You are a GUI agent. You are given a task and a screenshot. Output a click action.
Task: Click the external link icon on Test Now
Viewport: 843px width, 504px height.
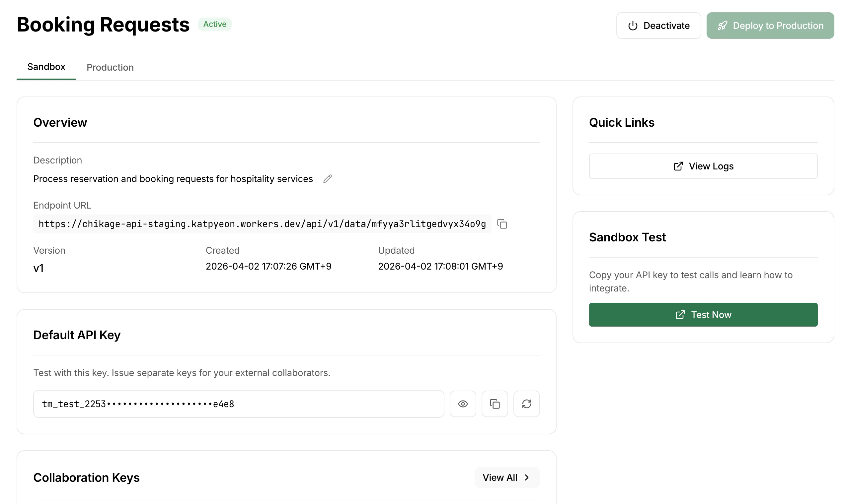pyautogui.click(x=680, y=314)
